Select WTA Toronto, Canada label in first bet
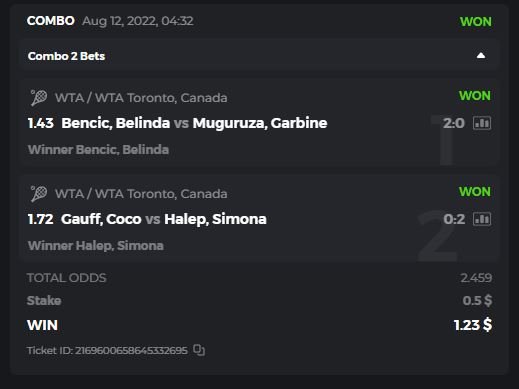 point(141,98)
